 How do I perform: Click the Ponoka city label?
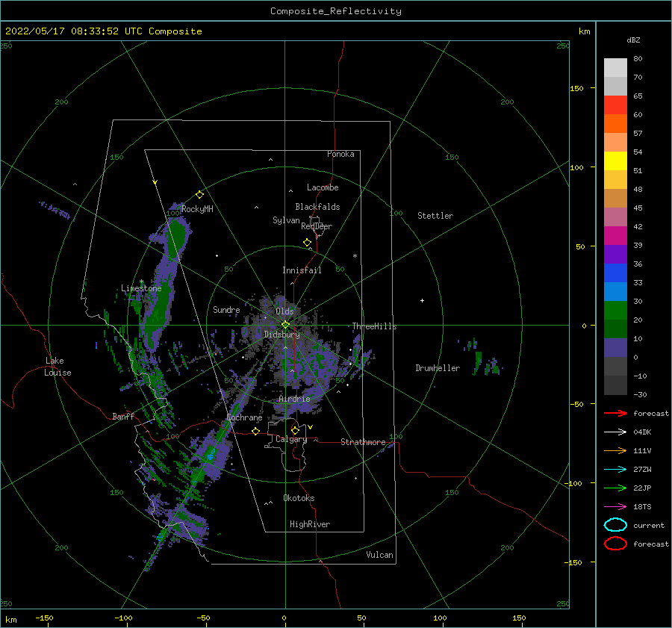pos(340,154)
